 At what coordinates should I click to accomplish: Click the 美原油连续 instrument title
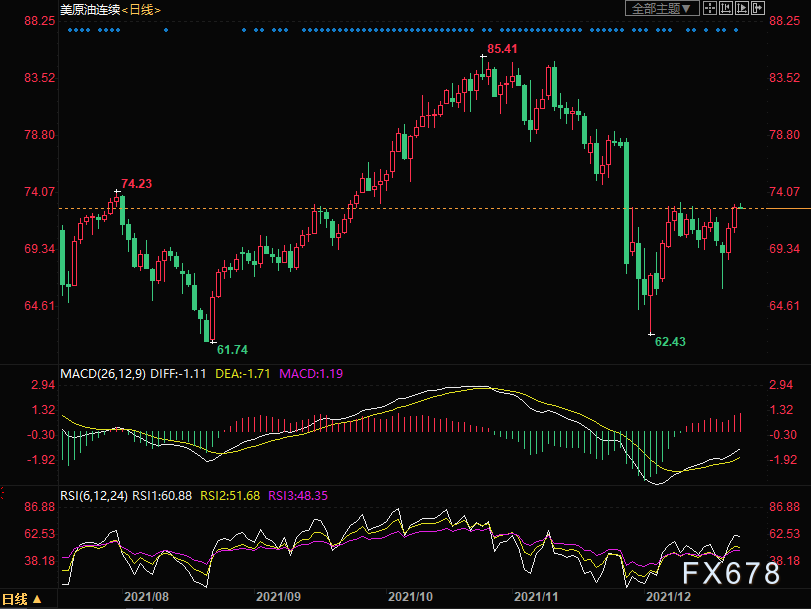(90, 10)
